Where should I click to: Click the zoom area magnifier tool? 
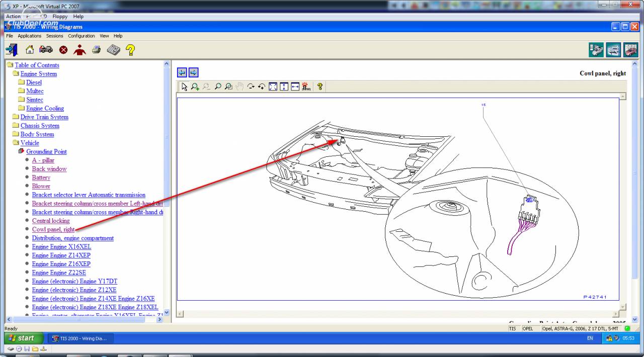coord(228,86)
